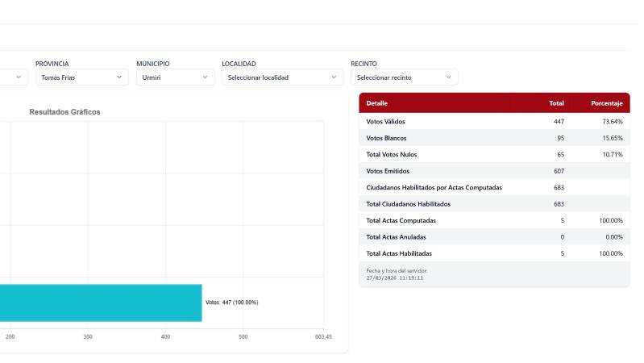
Task: Click the Detalle column header
Action: [377, 103]
